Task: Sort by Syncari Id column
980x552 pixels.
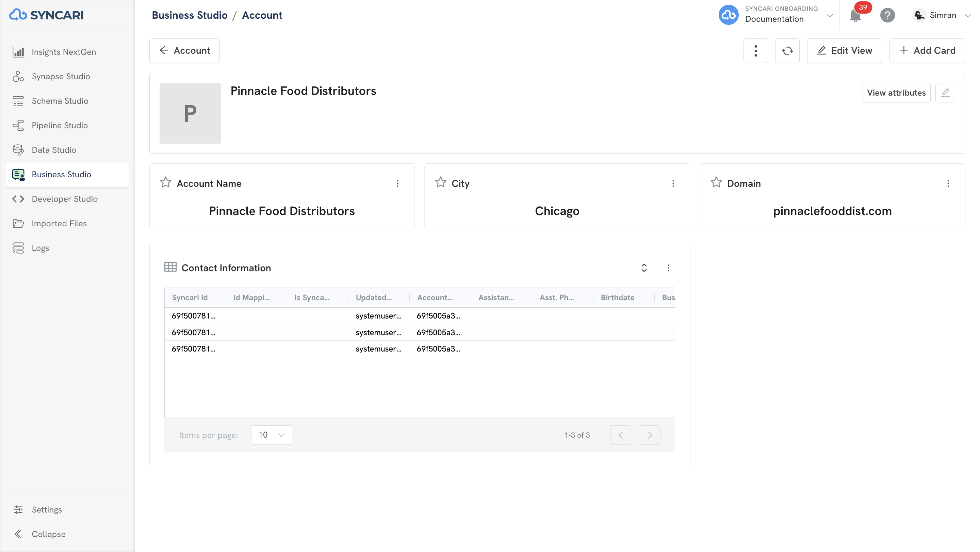Action: 195,297
